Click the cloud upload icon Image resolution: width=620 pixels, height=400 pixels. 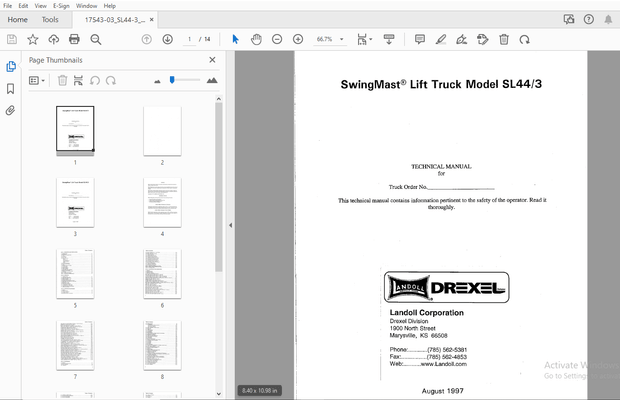(x=53, y=39)
